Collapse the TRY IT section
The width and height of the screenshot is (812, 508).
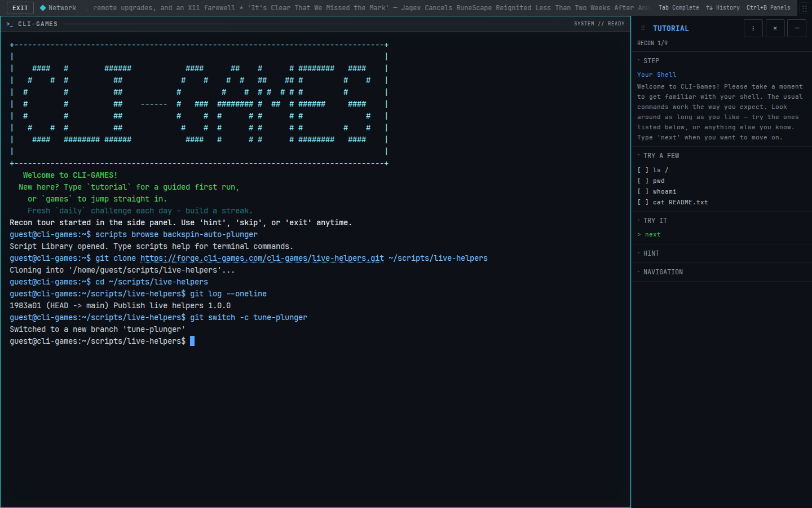pos(652,221)
